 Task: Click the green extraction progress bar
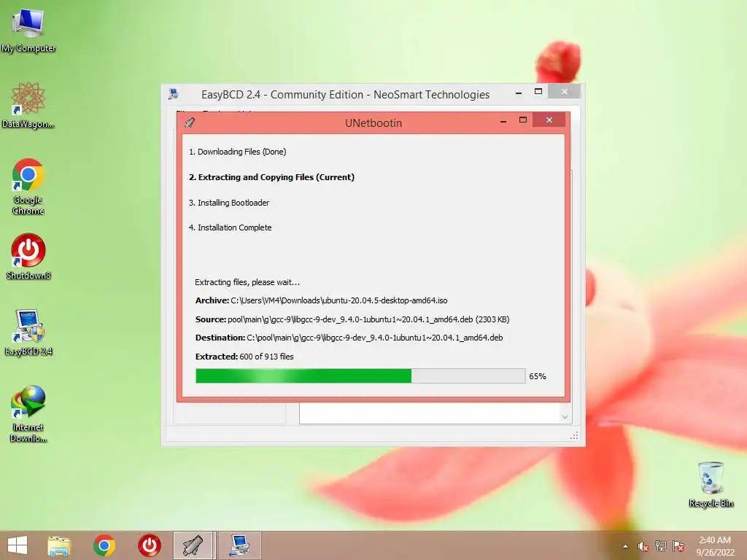point(360,376)
